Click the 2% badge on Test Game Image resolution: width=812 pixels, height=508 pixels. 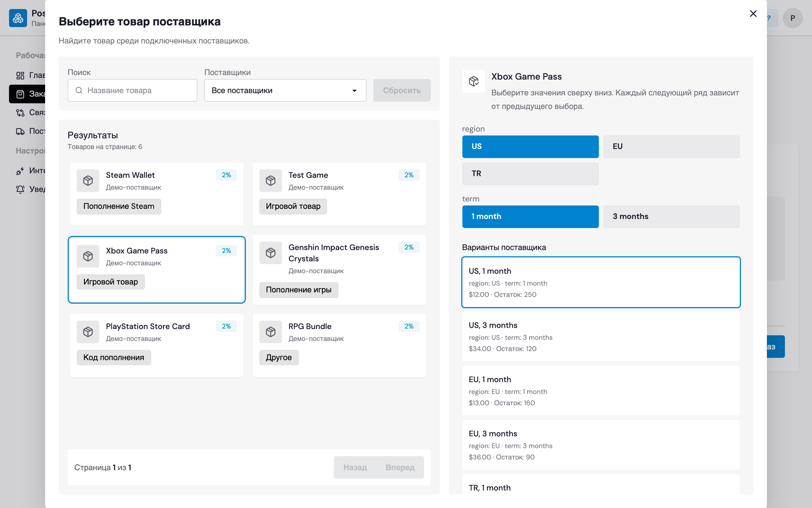pyautogui.click(x=409, y=175)
